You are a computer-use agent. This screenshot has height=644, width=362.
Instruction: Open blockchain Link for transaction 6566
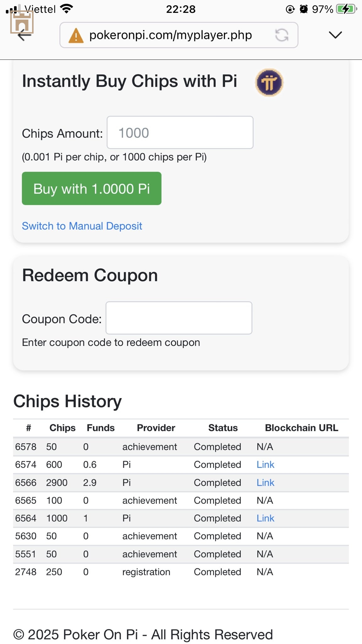(x=265, y=482)
